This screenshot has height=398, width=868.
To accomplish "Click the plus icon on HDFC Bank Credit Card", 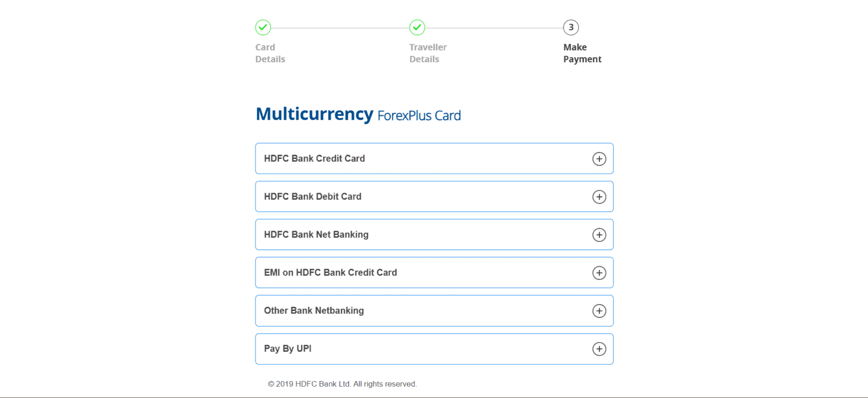I will click(599, 158).
